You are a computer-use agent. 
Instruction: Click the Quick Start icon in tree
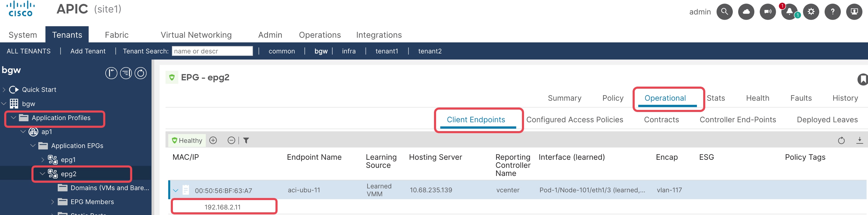(x=14, y=90)
